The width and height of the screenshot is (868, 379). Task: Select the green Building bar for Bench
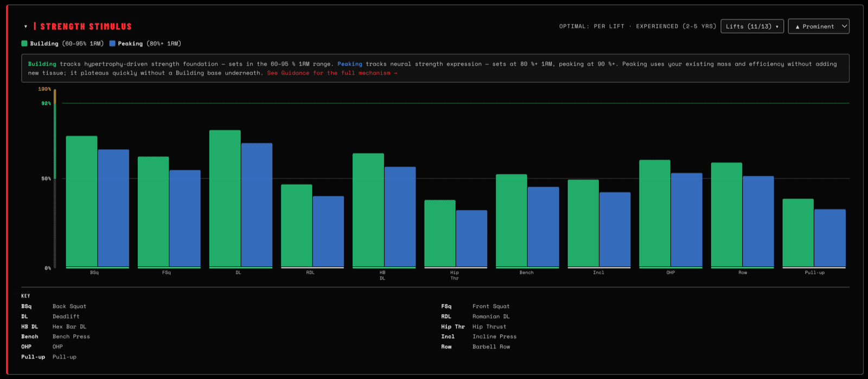[512, 221]
